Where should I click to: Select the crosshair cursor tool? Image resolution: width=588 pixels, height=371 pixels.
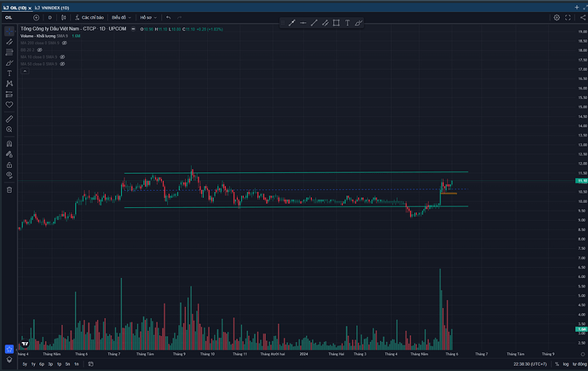coord(9,30)
